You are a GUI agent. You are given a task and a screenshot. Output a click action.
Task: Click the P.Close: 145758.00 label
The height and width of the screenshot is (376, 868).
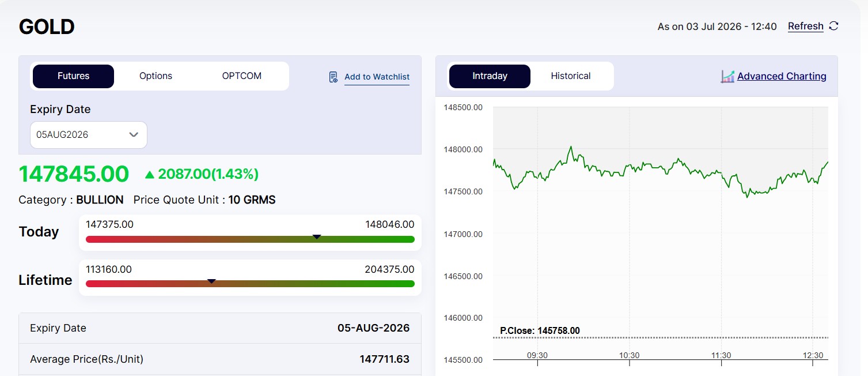coord(540,330)
